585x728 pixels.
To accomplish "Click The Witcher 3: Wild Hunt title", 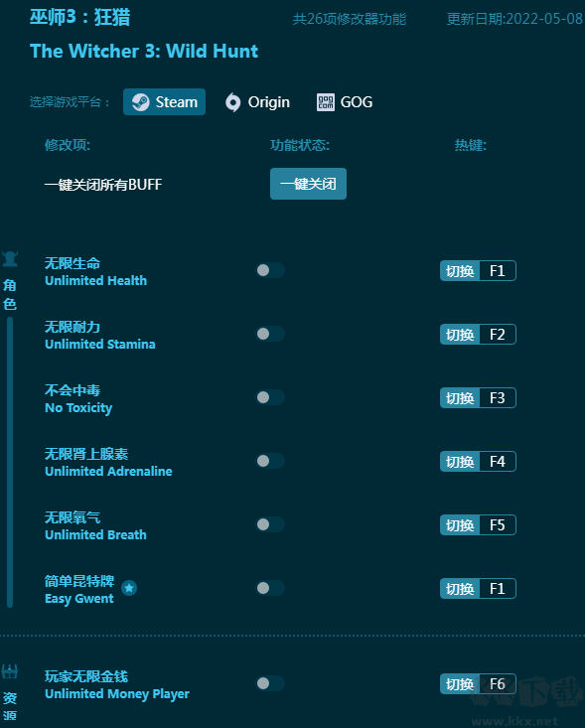I will tap(144, 51).
